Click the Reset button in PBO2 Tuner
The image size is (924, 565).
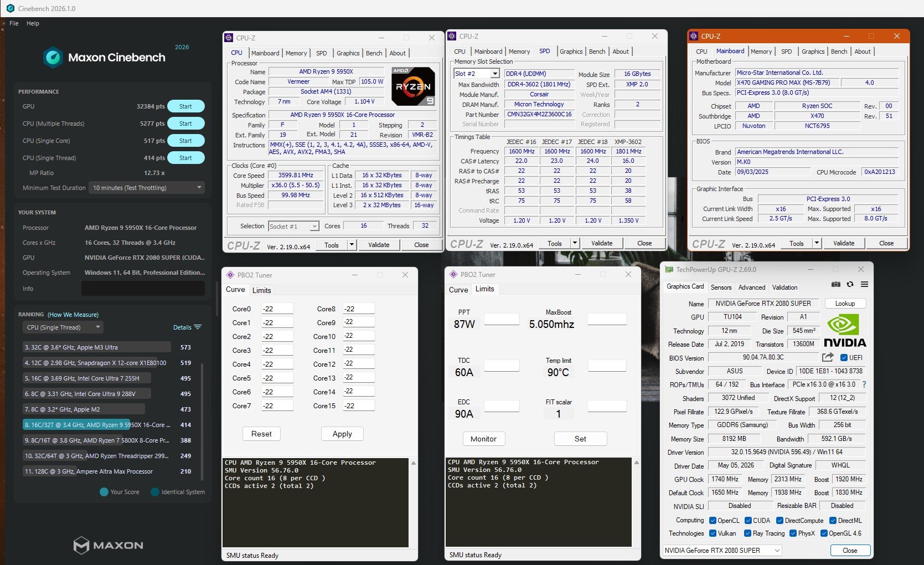click(x=261, y=434)
